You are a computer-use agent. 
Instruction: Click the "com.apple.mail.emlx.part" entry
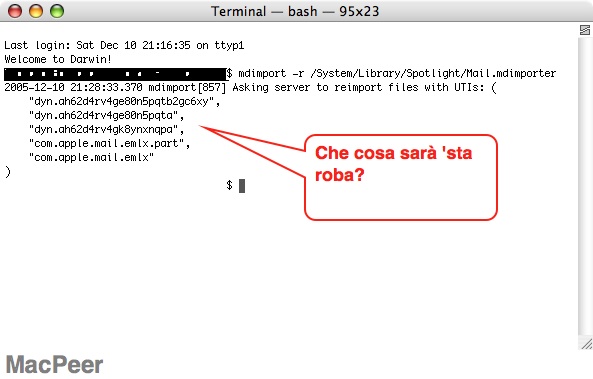tap(109, 143)
